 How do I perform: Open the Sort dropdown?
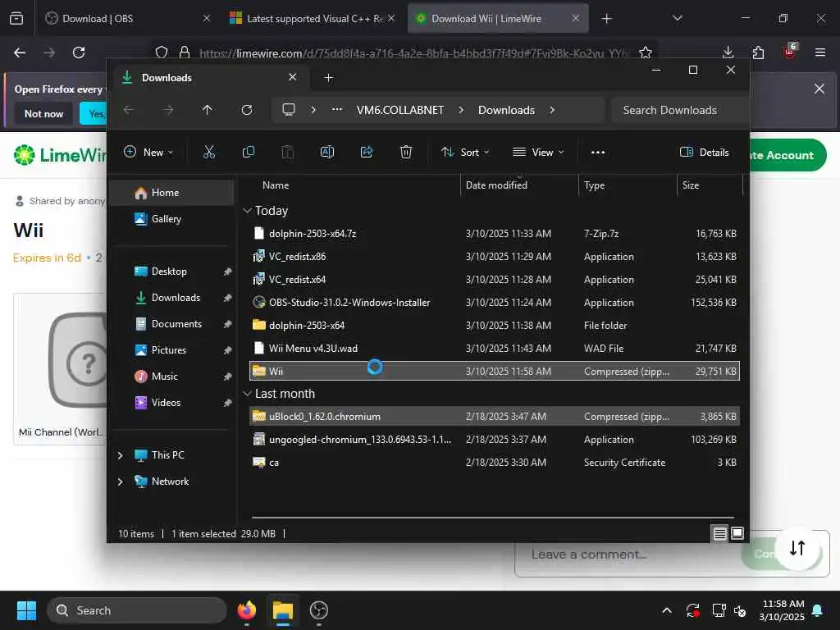[x=465, y=152]
